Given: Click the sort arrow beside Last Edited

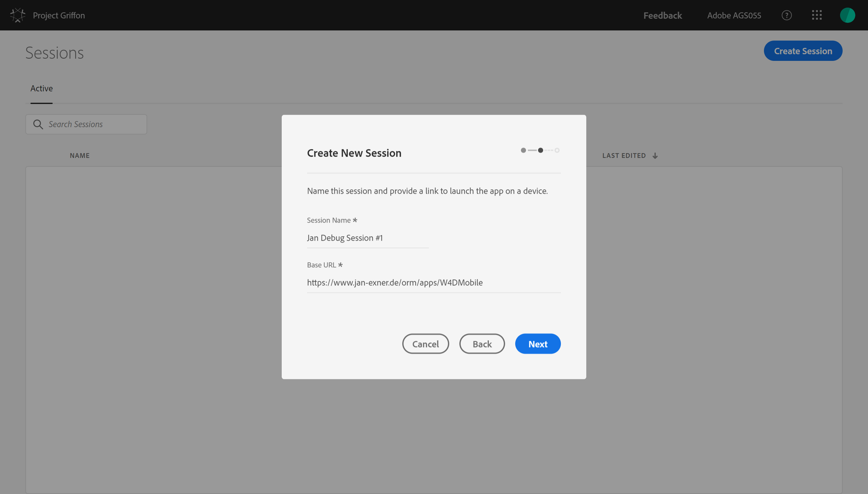Looking at the screenshot, I should click(655, 155).
